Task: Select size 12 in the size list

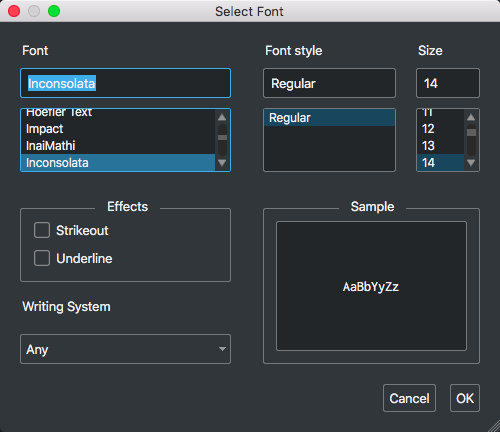Action: (x=440, y=129)
